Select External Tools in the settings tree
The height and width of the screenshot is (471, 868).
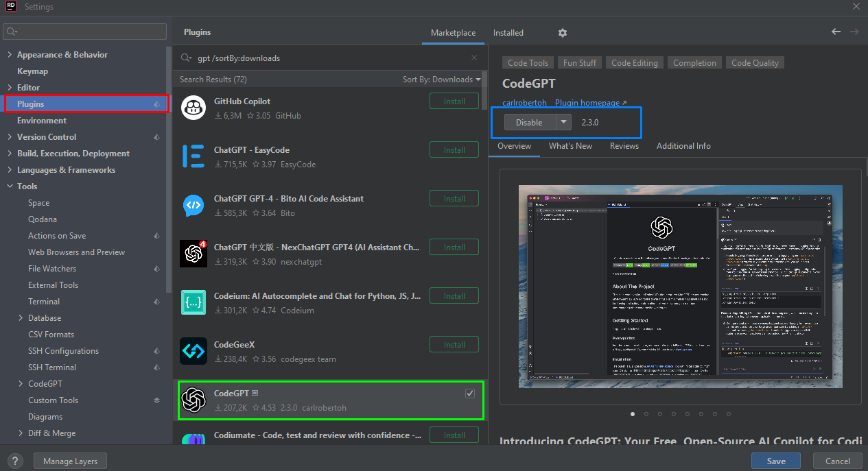click(53, 285)
